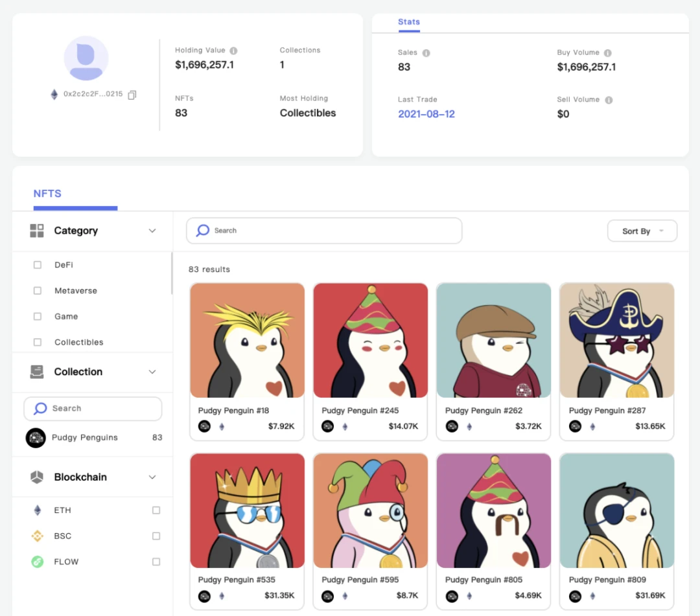Open the flat cap penguin #262 image
Screen dimensions: 700x616
pyautogui.click(x=494, y=340)
